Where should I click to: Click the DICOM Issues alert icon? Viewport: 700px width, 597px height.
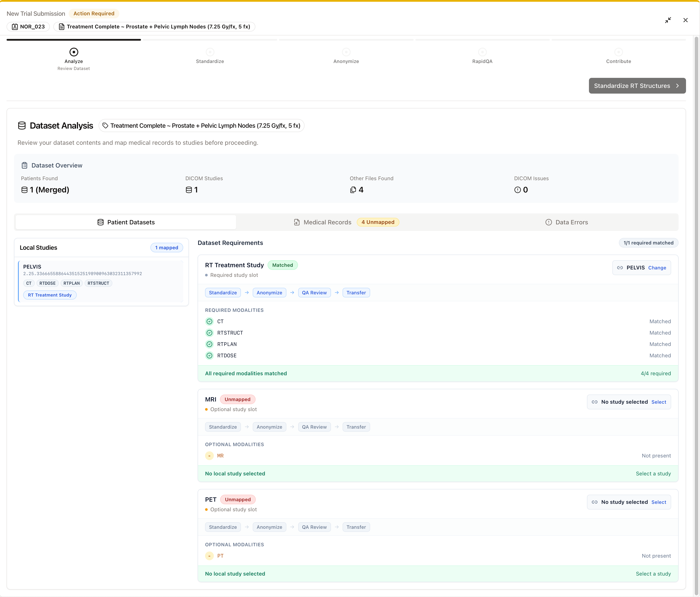click(x=517, y=190)
